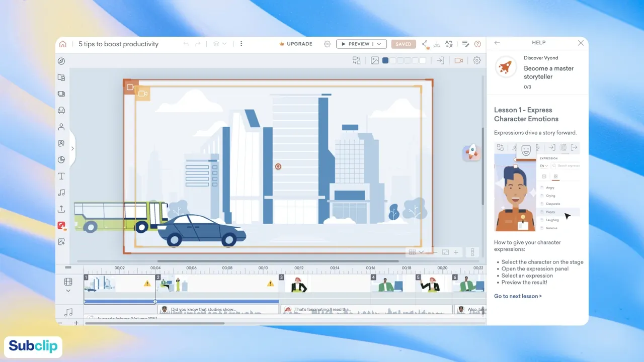Open the Chart tool in sidebar
This screenshot has width=644, height=362.
61,160
